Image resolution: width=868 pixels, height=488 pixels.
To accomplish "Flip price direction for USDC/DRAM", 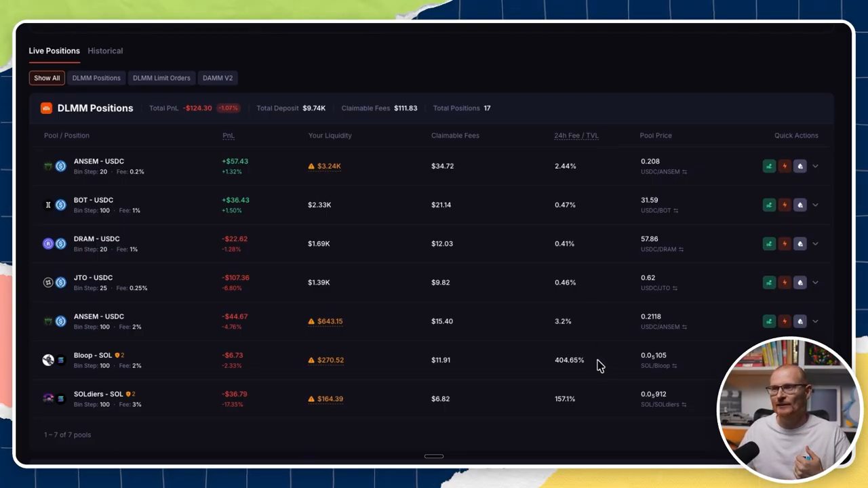I will (681, 249).
